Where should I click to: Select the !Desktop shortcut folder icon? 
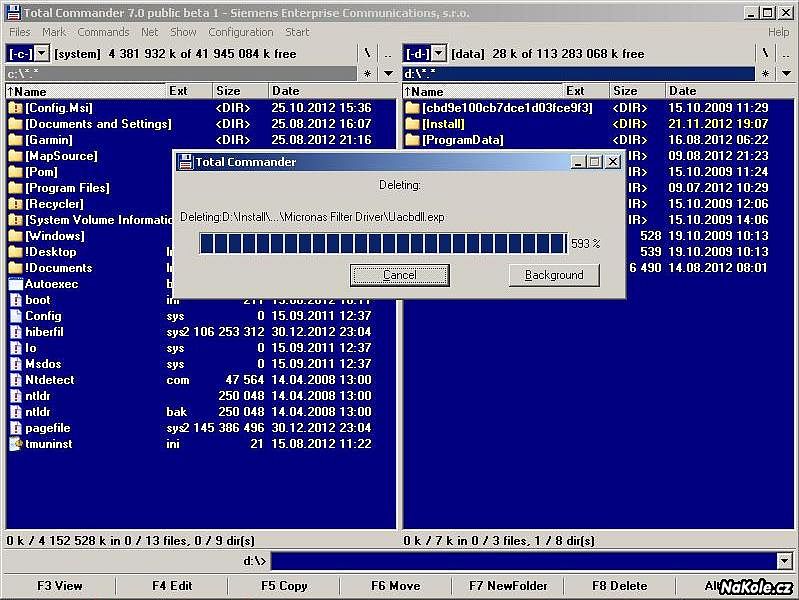pyautogui.click(x=16, y=252)
